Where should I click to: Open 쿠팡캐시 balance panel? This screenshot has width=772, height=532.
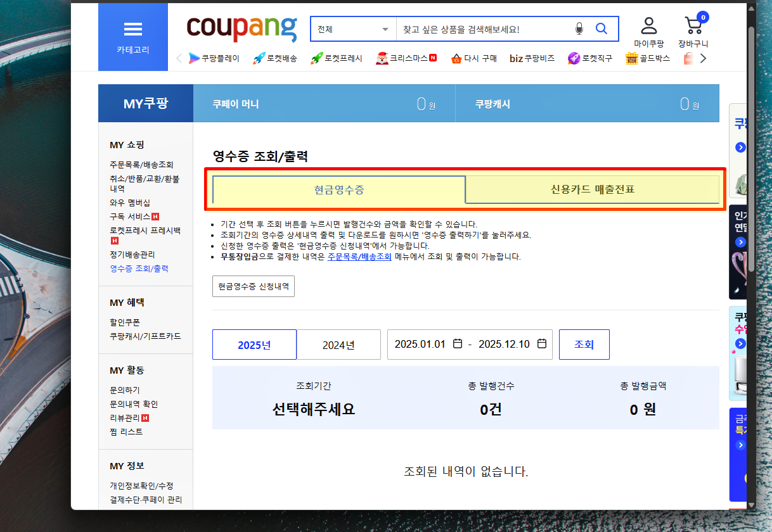tap(588, 104)
